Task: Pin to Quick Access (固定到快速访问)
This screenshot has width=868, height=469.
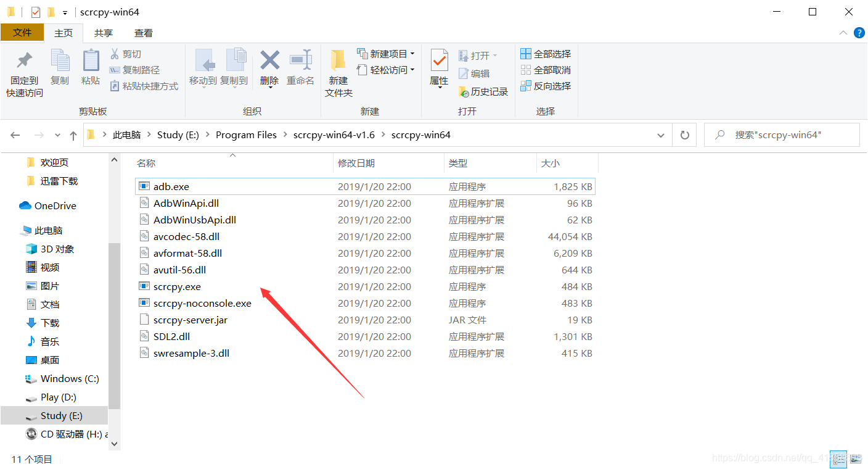Action: pos(25,74)
